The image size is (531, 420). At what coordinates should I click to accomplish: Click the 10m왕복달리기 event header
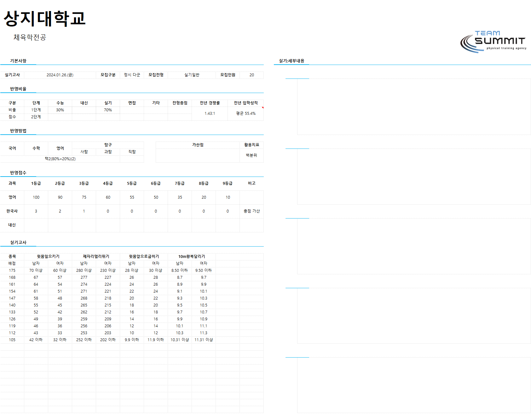click(192, 257)
